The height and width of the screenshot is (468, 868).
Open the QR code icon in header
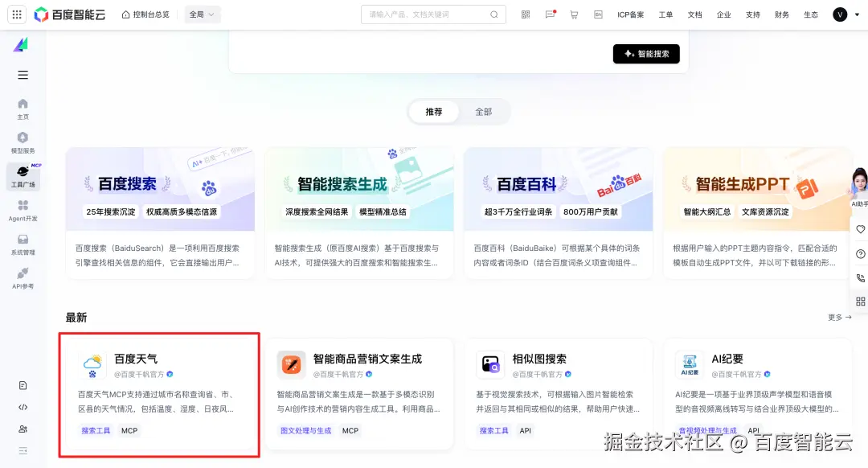coord(526,14)
